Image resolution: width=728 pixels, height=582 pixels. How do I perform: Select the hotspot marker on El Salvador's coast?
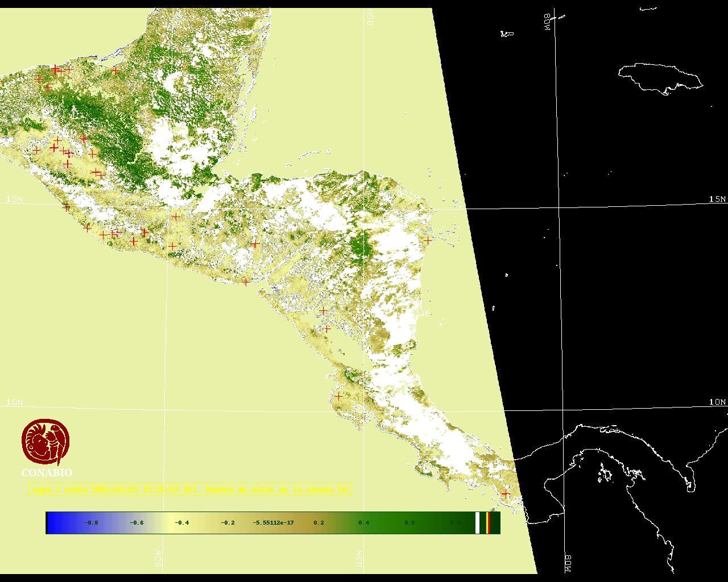246,281
